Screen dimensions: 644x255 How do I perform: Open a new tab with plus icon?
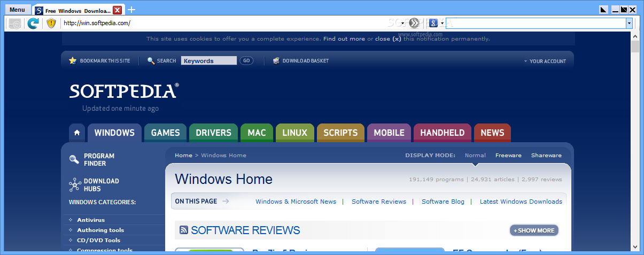tap(131, 10)
